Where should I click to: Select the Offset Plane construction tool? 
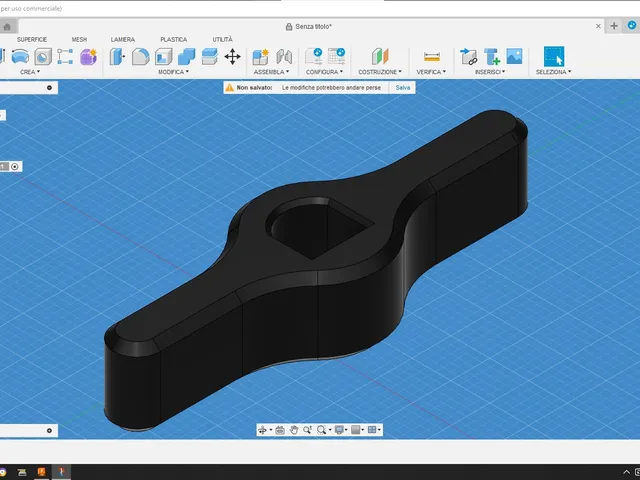coord(380,56)
